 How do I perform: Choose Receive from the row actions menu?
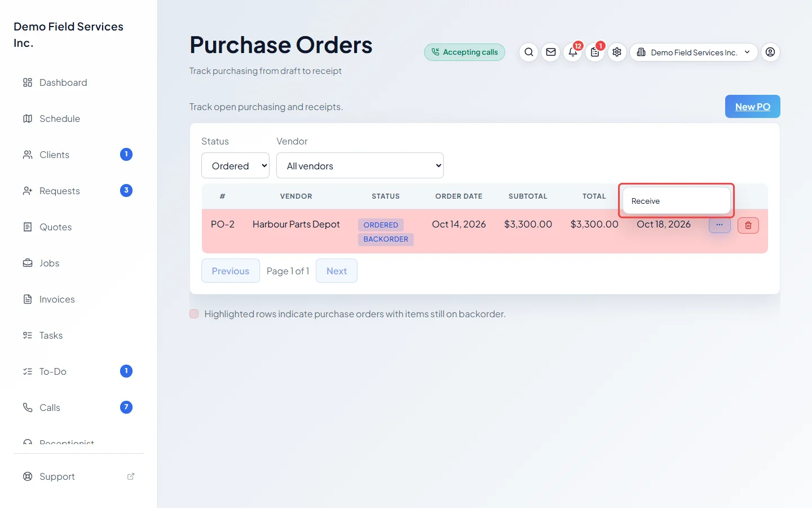(x=677, y=201)
